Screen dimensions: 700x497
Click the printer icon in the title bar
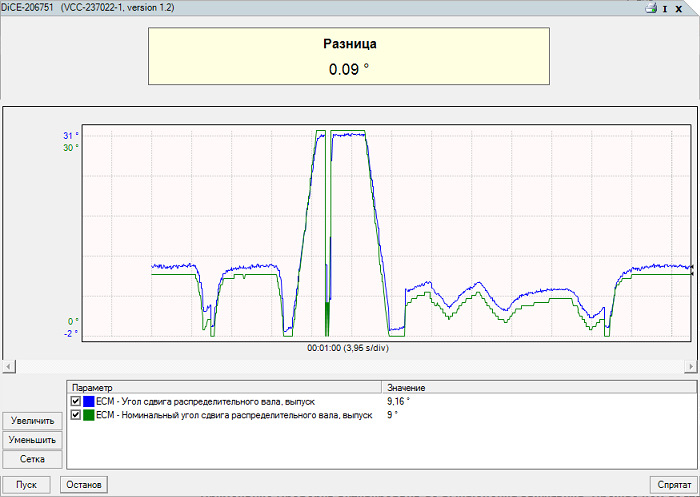(651, 8)
